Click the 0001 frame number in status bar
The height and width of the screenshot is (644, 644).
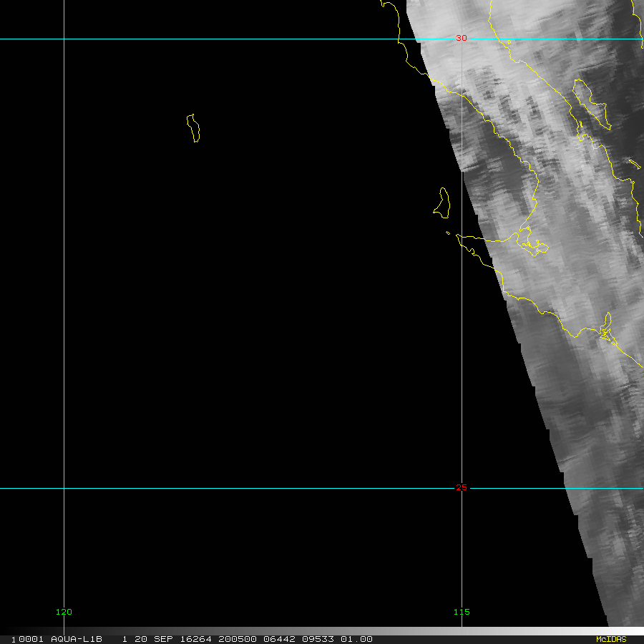coord(29,639)
